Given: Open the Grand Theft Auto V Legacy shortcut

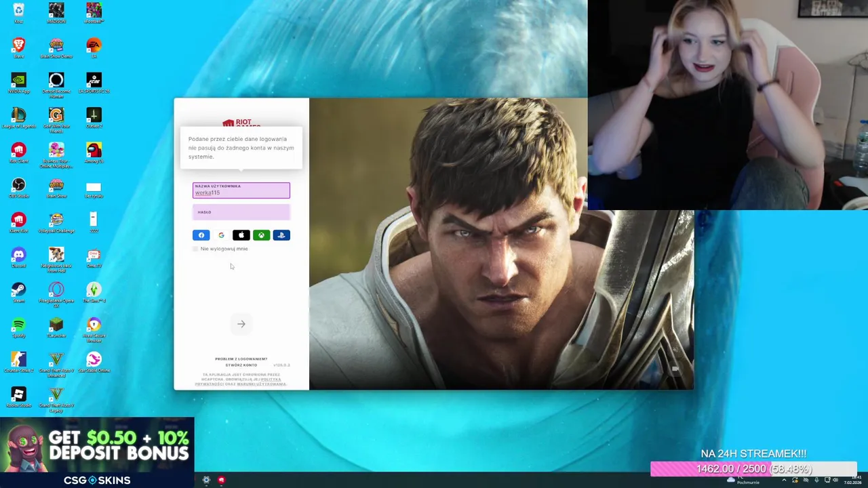Looking at the screenshot, I should [x=56, y=399].
